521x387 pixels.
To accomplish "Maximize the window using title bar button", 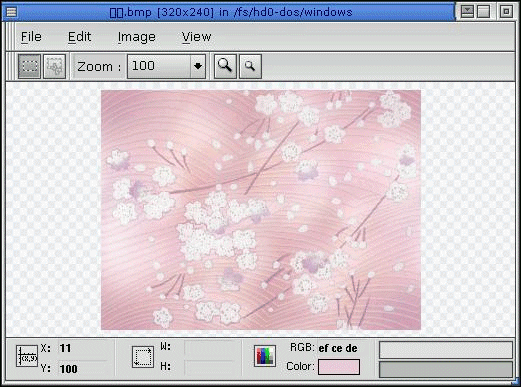I will click(x=483, y=12).
